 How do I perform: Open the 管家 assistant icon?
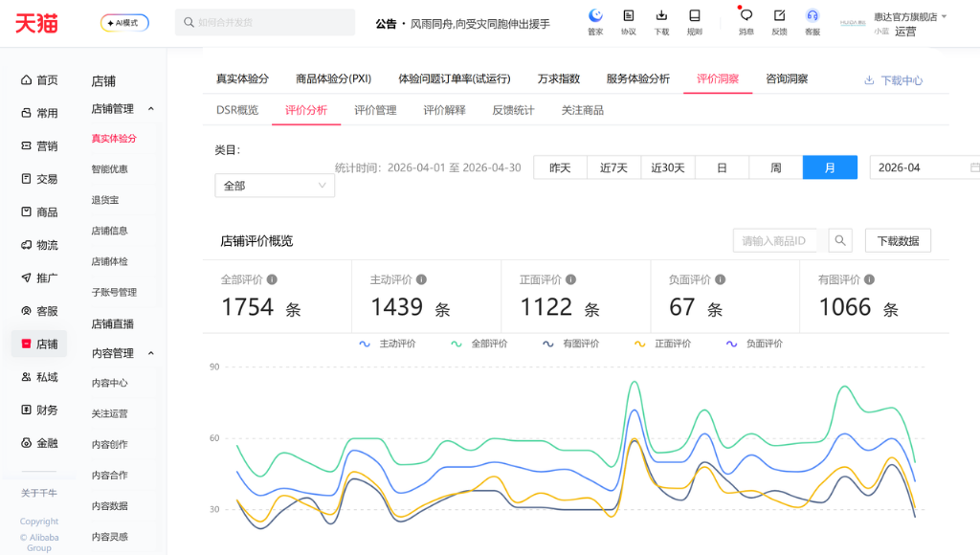click(x=595, y=22)
